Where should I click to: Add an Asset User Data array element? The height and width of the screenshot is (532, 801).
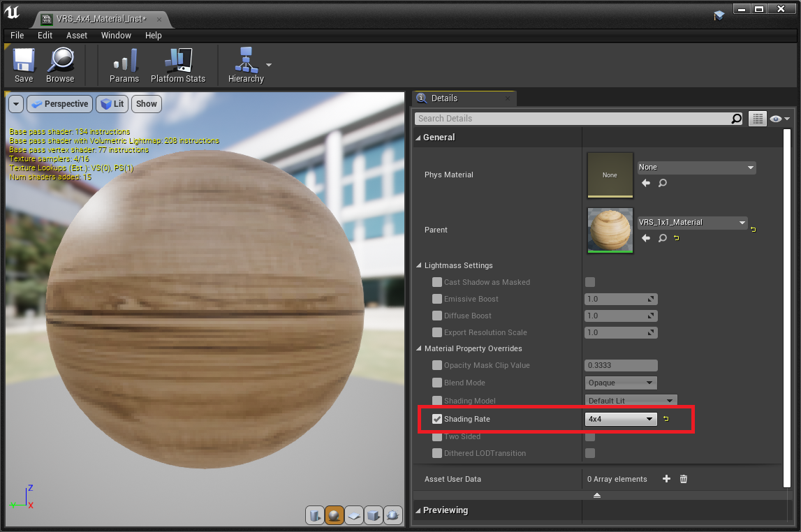pos(666,479)
